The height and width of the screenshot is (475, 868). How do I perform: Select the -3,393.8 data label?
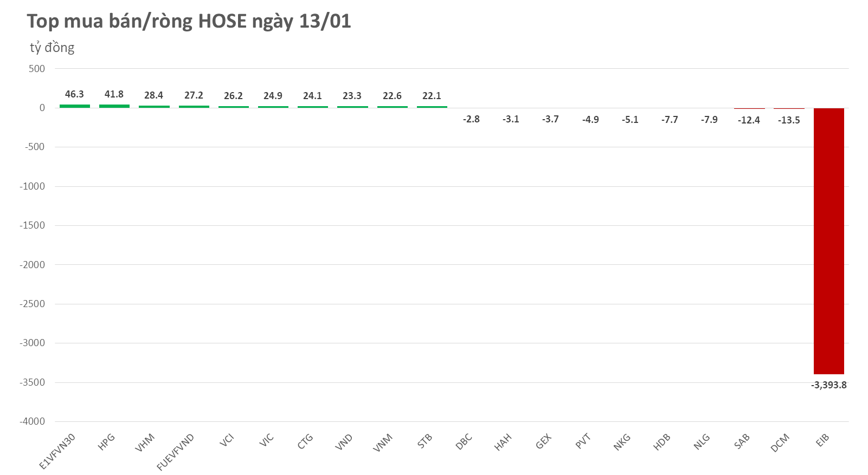pyautogui.click(x=828, y=385)
